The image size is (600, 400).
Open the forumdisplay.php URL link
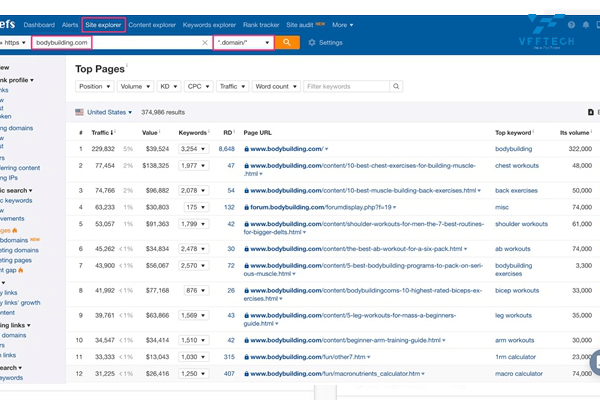pyautogui.click(x=321, y=207)
